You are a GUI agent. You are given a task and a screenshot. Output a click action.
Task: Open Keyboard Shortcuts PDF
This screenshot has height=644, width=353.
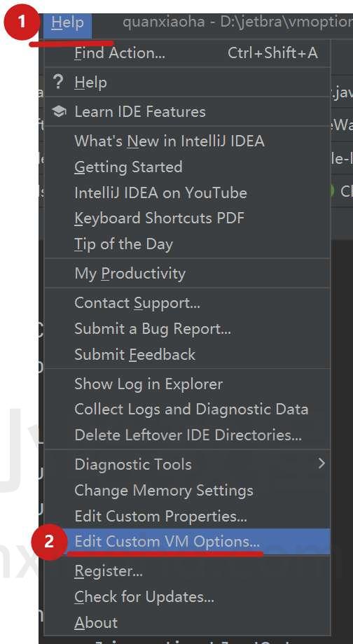pyautogui.click(x=187, y=218)
